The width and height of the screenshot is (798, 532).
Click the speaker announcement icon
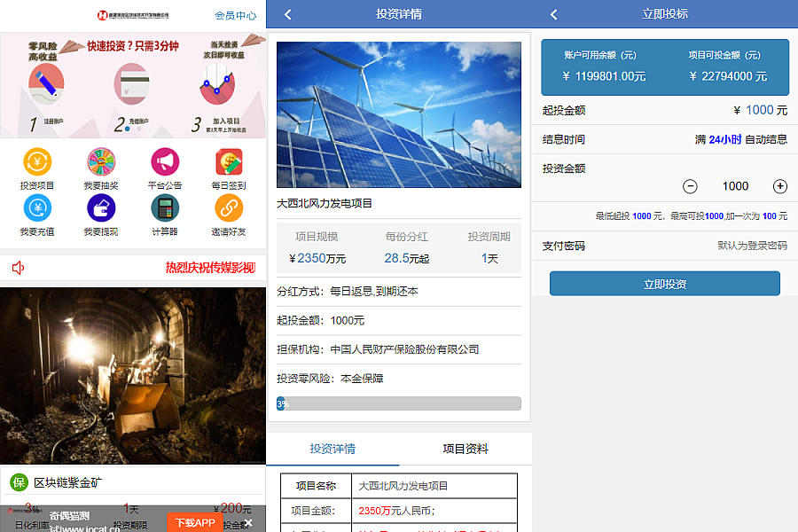[x=19, y=268]
